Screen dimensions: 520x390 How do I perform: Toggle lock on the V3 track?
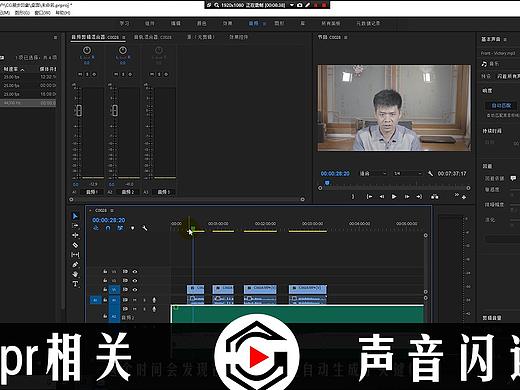coord(105,272)
